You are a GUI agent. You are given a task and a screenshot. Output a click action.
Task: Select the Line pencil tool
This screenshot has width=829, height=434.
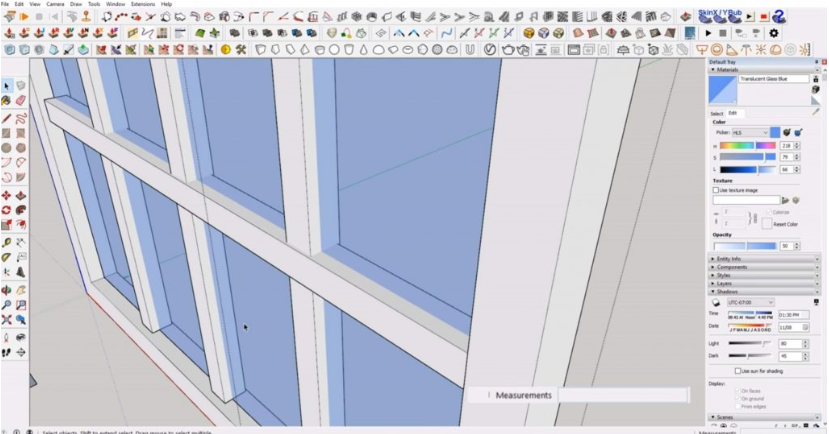click(x=6, y=118)
